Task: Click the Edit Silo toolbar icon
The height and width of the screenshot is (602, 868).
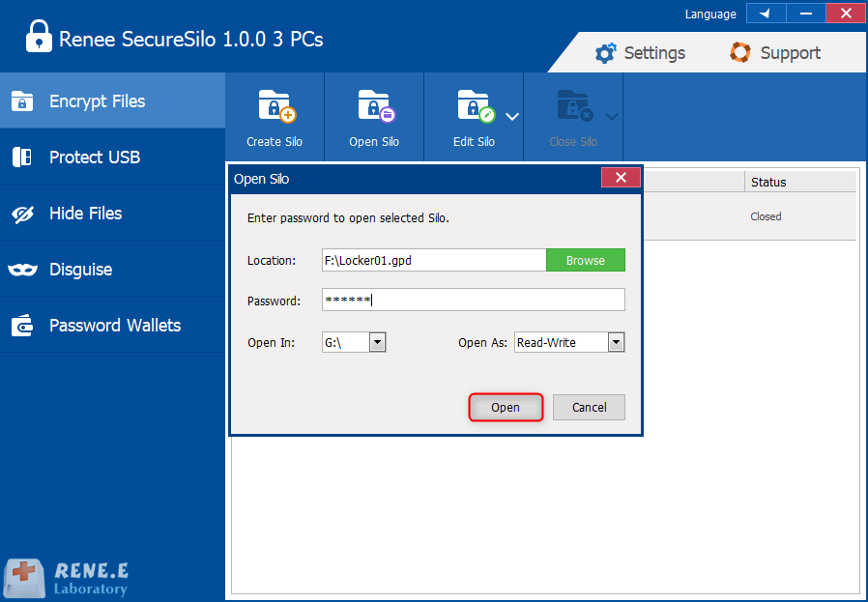Action: click(474, 106)
